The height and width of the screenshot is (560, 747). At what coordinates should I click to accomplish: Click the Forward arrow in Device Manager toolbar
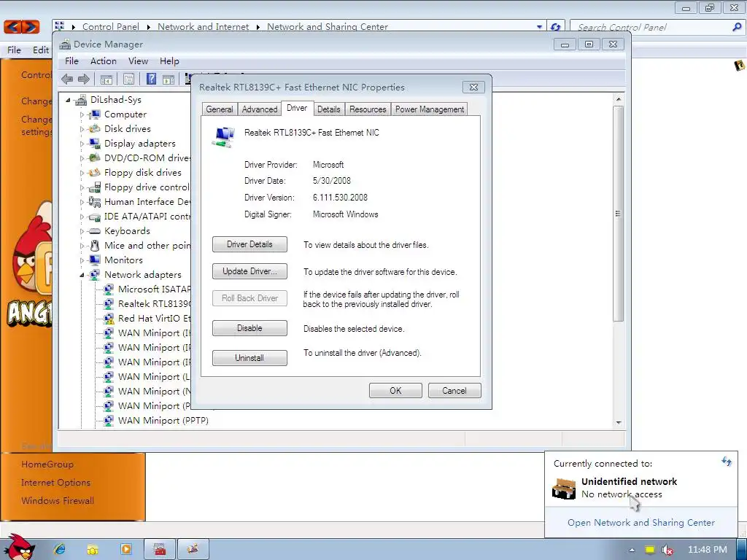pos(84,79)
